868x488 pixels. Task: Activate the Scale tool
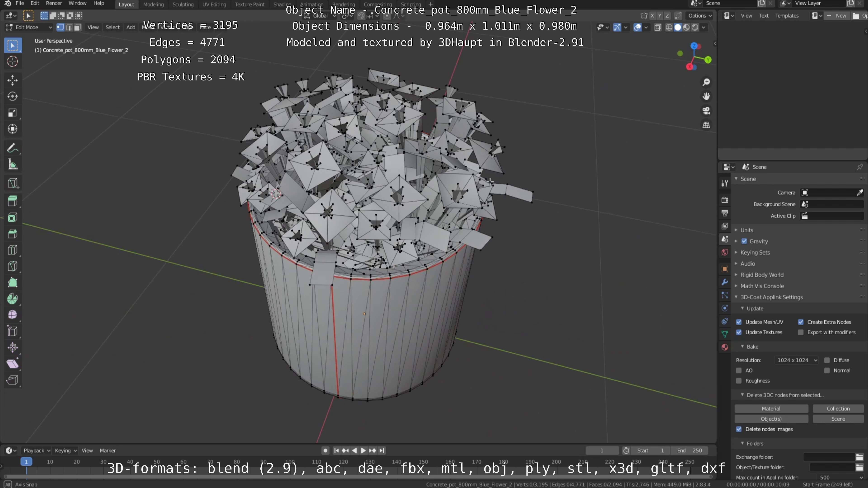[x=12, y=113]
